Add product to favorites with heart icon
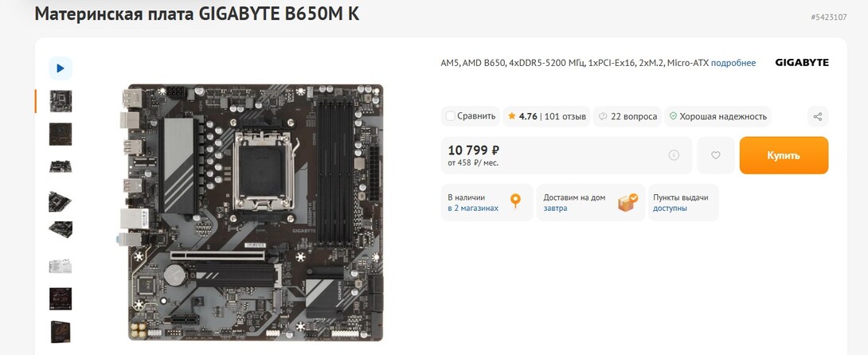The image size is (868, 355). (x=716, y=155)
